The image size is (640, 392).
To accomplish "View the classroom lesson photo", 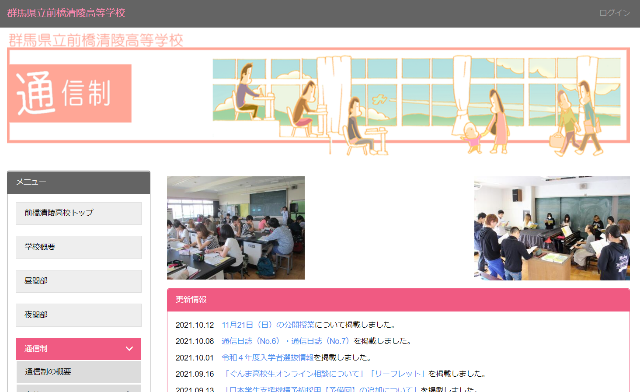I will [236, 228].
